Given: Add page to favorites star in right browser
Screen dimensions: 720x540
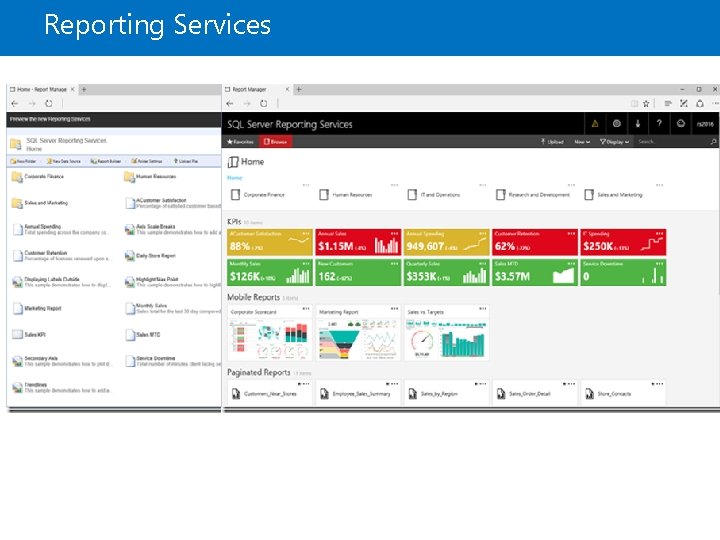Looking at the screenshot, I should (646, 104).
